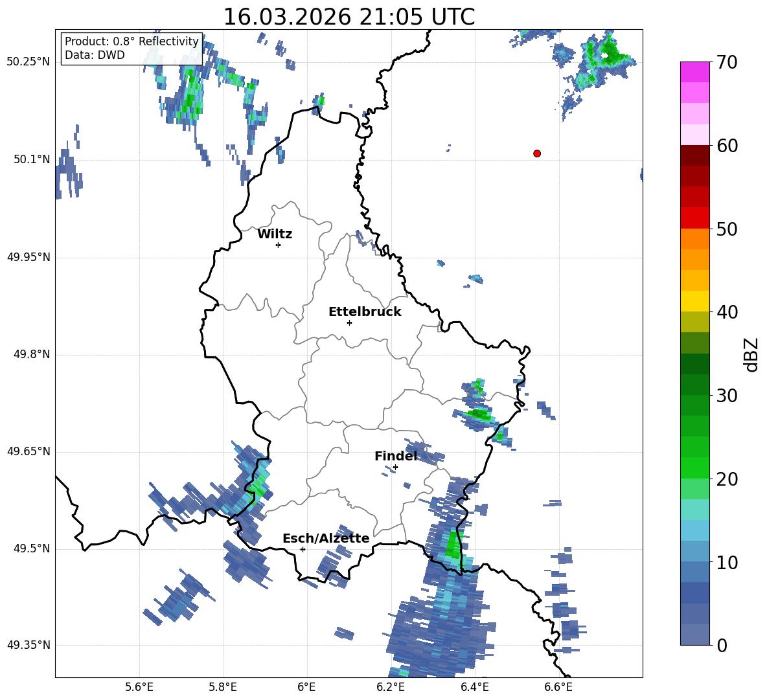Click the 70 value on the colorbar
The height and width of the screenshot is (700, 767).
(x=727, y=63)
